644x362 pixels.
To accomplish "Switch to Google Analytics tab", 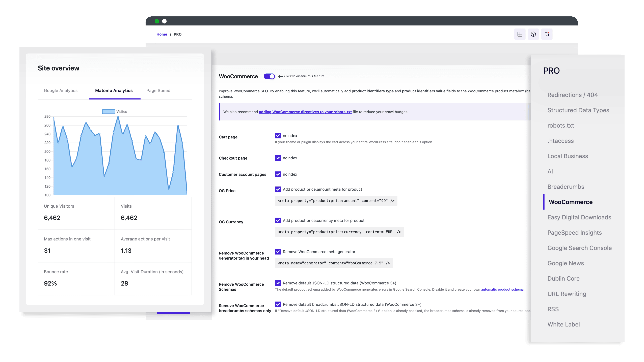I will [61, 90].
